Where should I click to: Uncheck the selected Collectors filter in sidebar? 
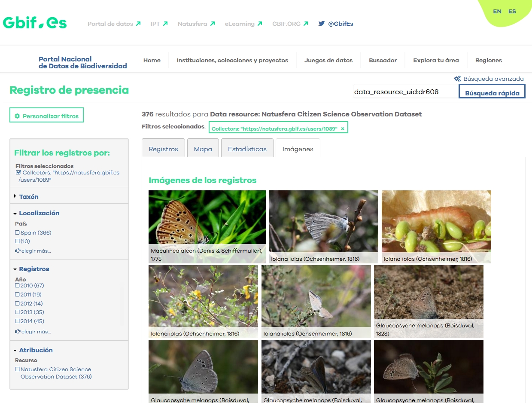(18, 173)
